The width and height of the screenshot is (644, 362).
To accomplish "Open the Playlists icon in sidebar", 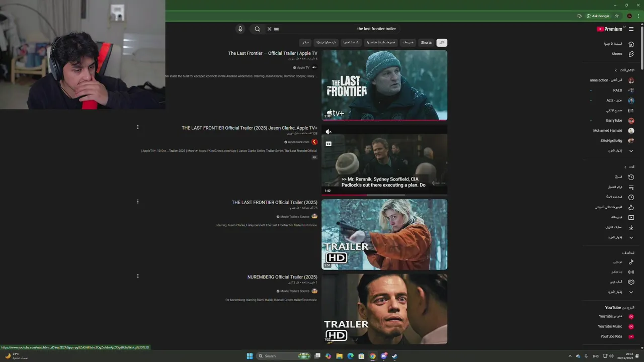I will coord(631,187).
